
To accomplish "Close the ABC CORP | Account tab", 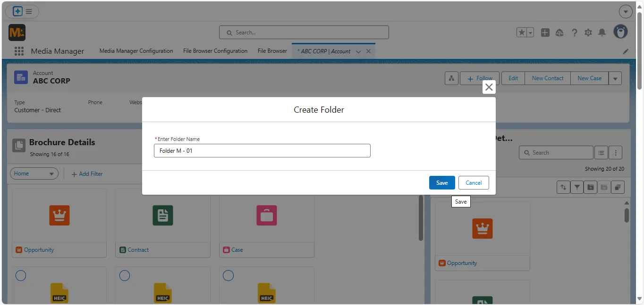I will pos(368,51).
